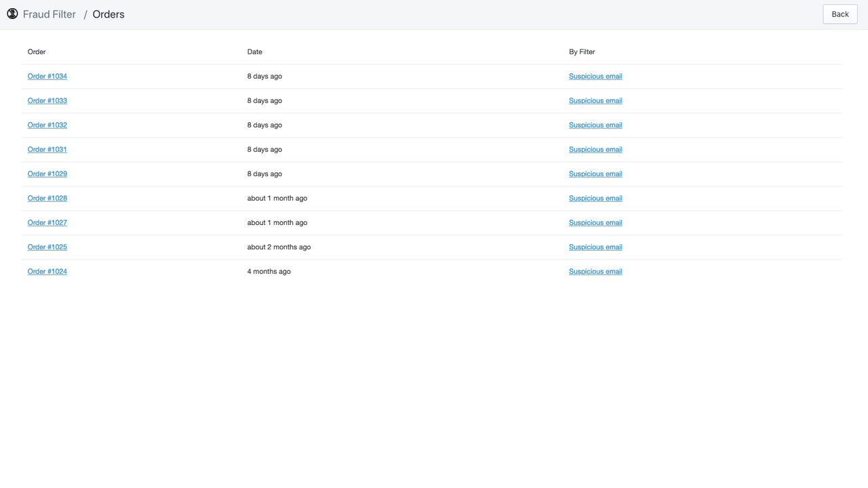This screenshot has width=868, height=488.
Task: Click the Order column header
Action: point(36,52)
